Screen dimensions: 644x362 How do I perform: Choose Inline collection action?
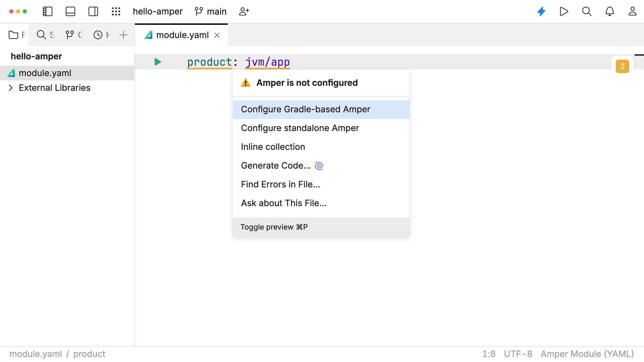click(x=321, y=147)
